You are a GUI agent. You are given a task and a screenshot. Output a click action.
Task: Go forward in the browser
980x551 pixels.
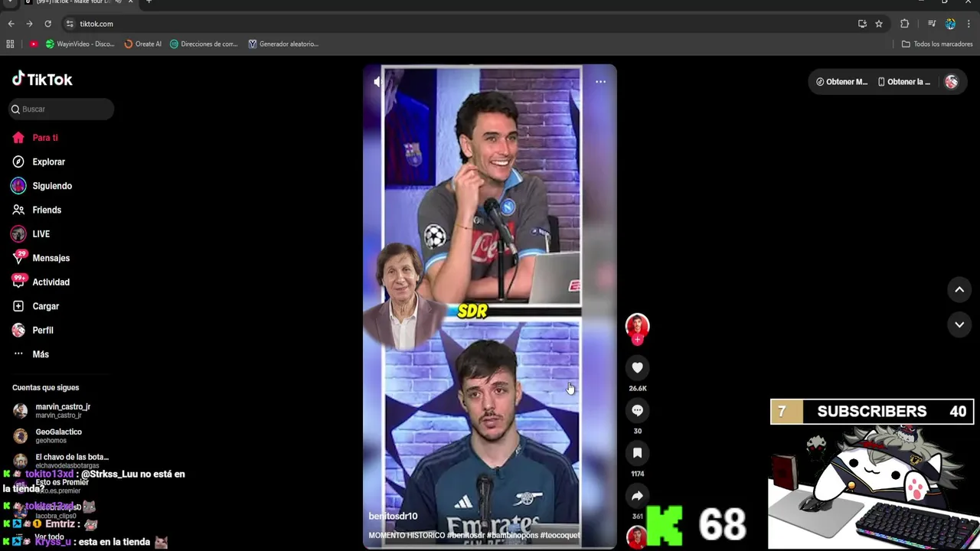coord(29,24)
